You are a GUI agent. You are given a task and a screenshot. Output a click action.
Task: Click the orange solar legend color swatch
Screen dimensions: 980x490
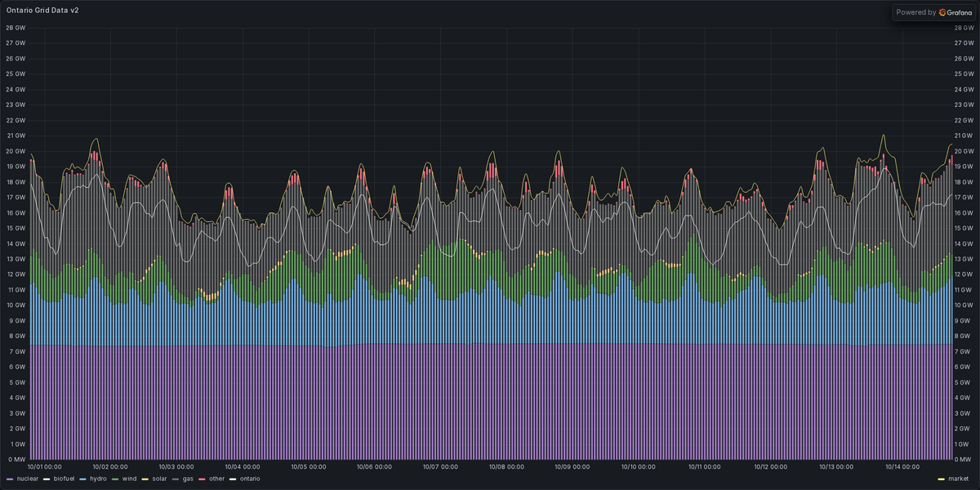[146, 479]
